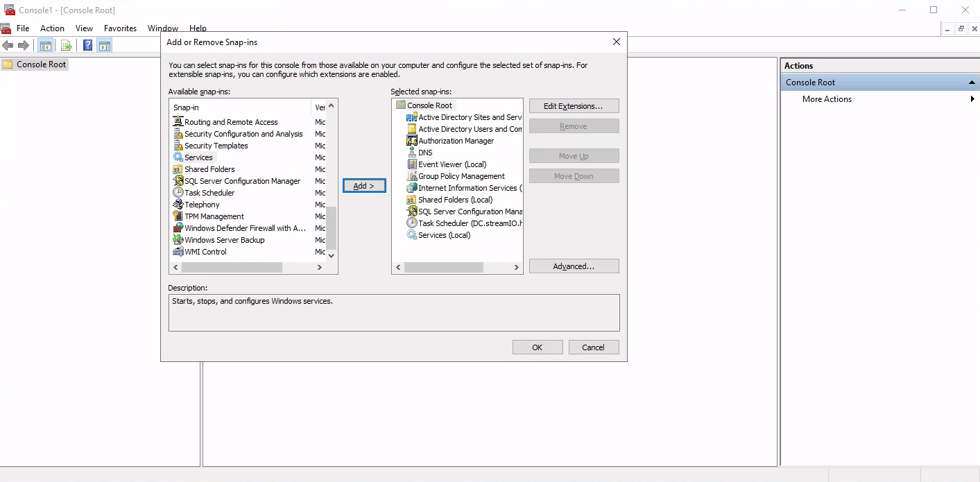Click the right arrow of available snap-ins horizontal scrollbar
Screen dimensions: 980x482
pos(320,267)
